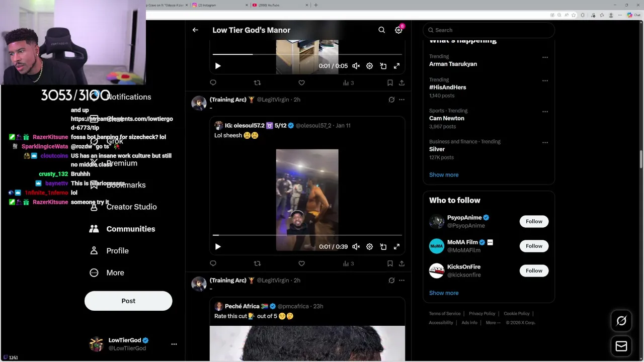Open Communities in sidebar
The width and height of the screenshot is (644, 362).
[x=122, y=229]
